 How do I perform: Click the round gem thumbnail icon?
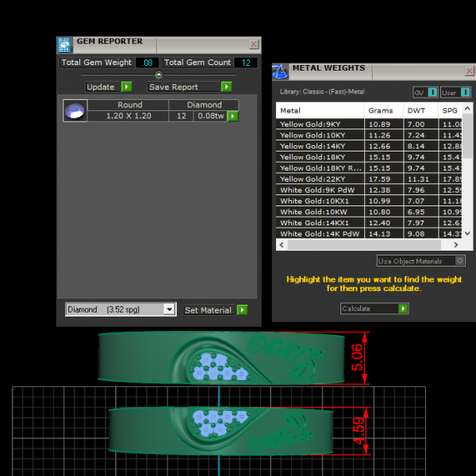pyautogui.click(x=74, y=111)
